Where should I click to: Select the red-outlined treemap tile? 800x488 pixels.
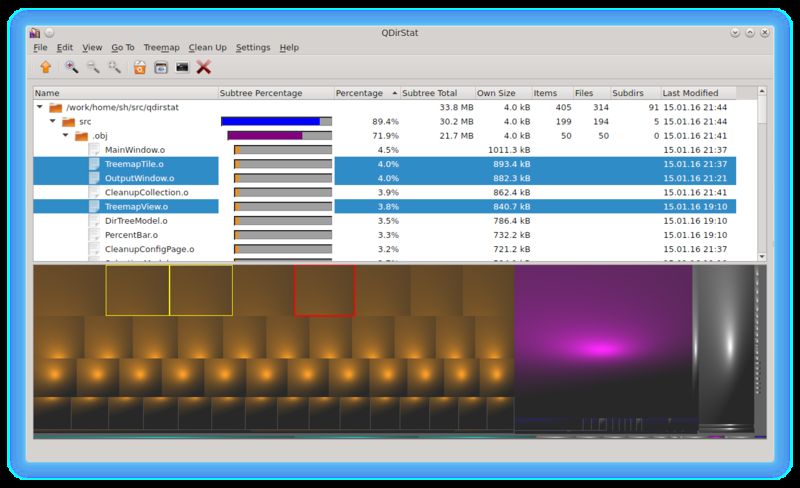tap(324, 290)
